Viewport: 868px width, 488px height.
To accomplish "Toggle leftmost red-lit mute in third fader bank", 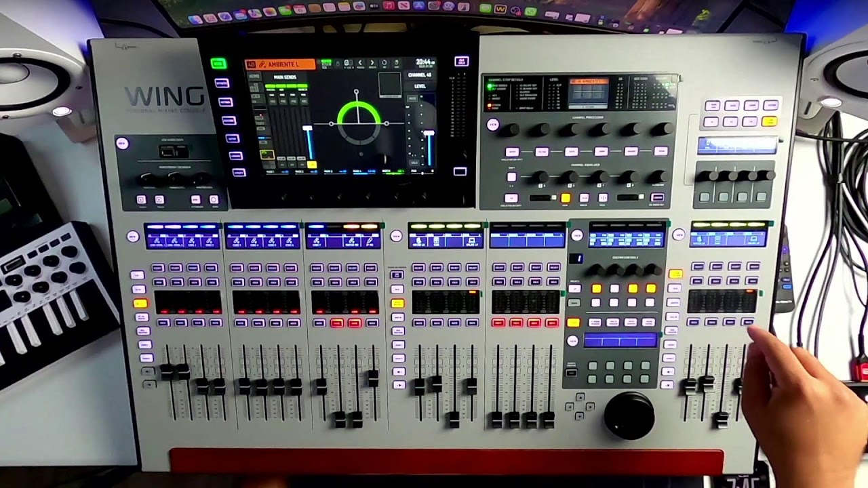I will click(x=336, y=323).
